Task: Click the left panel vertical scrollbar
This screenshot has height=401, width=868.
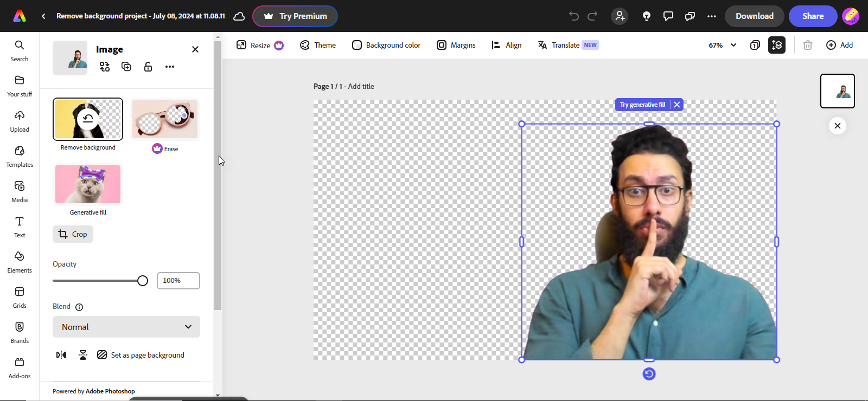Action: click(218, 175)
